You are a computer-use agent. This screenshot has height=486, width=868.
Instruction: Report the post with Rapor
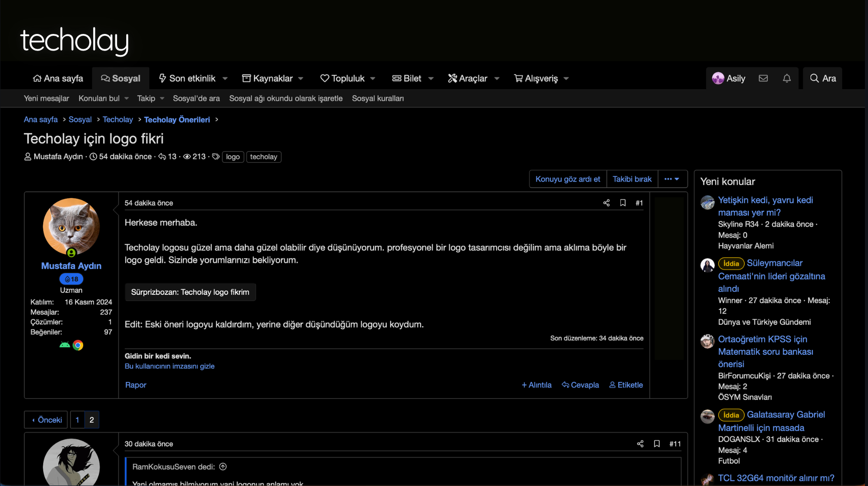(x=136, y=385)
